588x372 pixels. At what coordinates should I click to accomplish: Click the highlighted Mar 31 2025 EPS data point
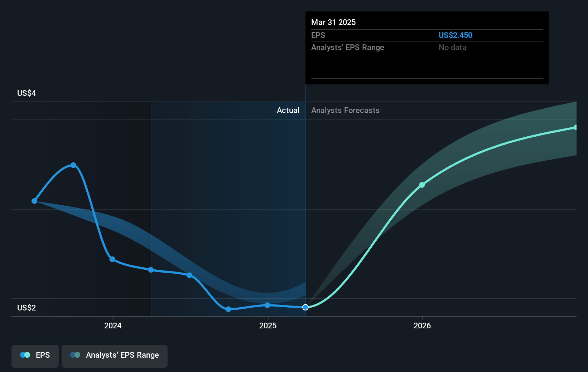tap(305, 307)
